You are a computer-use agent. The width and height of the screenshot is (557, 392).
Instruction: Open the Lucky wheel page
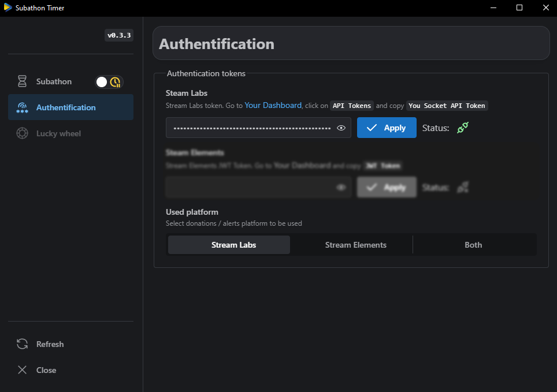(x=58, y=133)
